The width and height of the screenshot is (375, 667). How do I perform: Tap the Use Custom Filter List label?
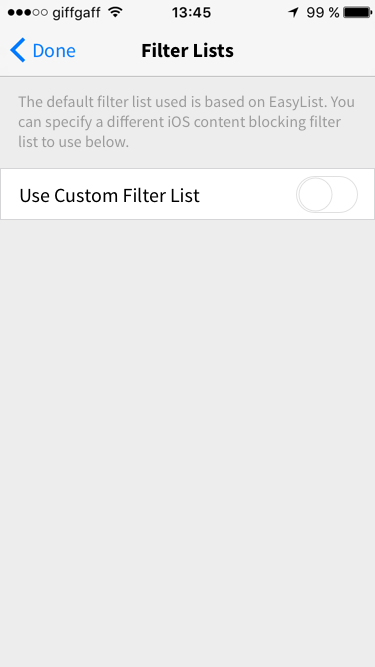[109, 196]
